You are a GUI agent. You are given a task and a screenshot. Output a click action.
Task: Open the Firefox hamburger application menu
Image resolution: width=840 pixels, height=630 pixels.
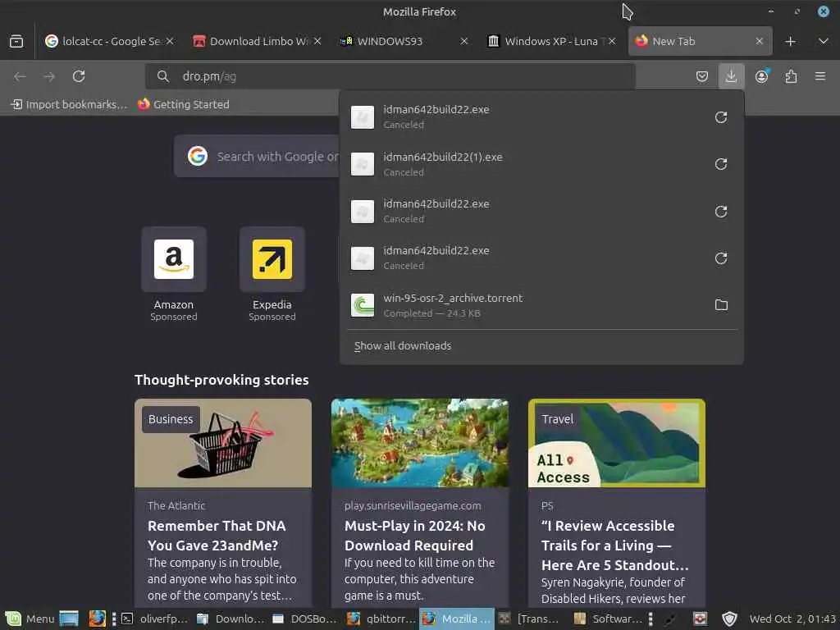pyautogui.click(x=820, y=76)
